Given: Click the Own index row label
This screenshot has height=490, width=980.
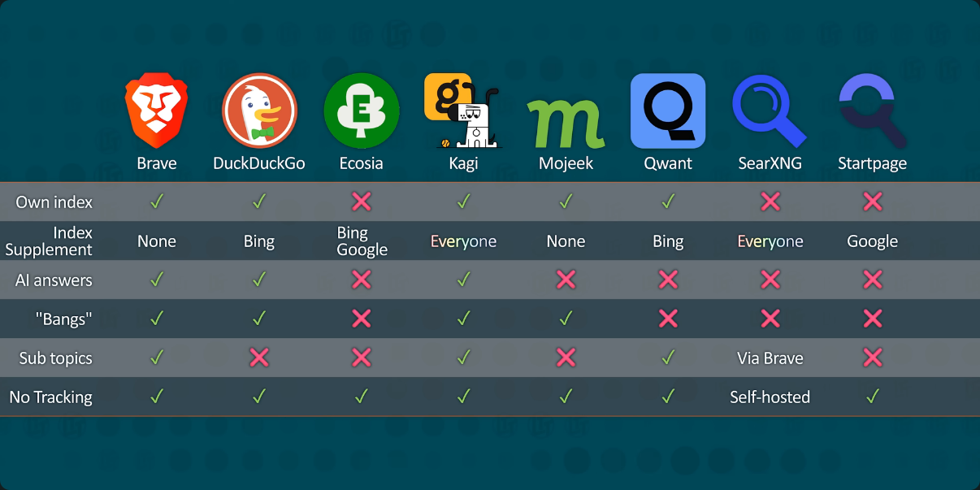Looking at the screenshot, I should [54, 202].
